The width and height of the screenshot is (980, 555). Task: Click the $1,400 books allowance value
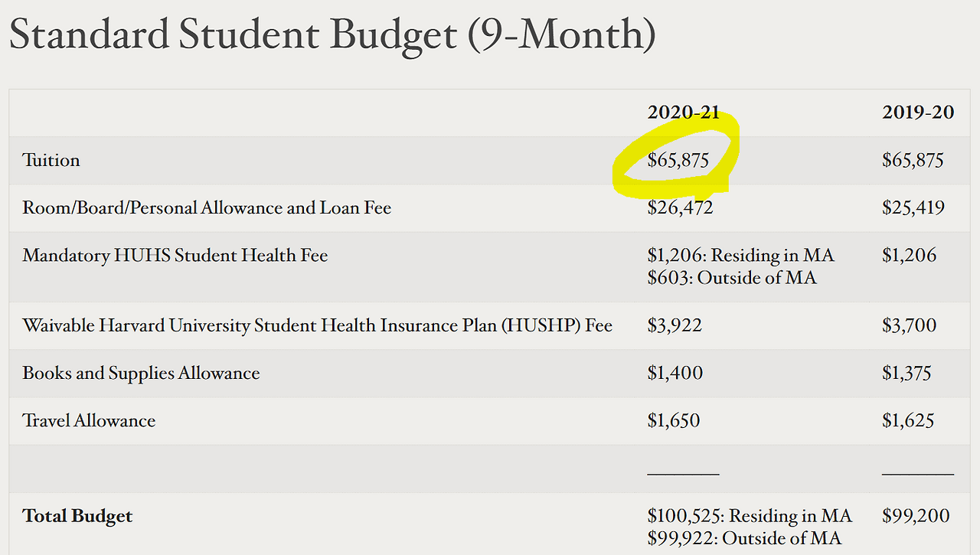(x=675, y=374)
